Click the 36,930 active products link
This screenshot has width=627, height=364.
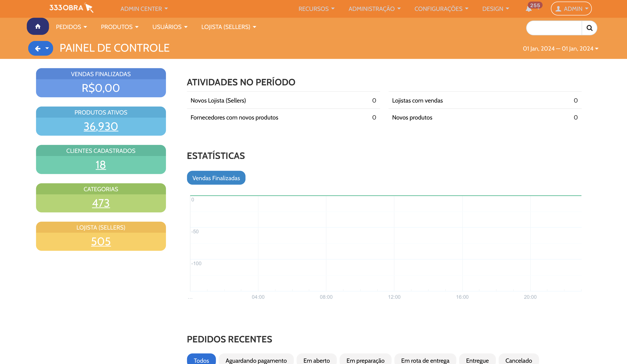(101, 126)
